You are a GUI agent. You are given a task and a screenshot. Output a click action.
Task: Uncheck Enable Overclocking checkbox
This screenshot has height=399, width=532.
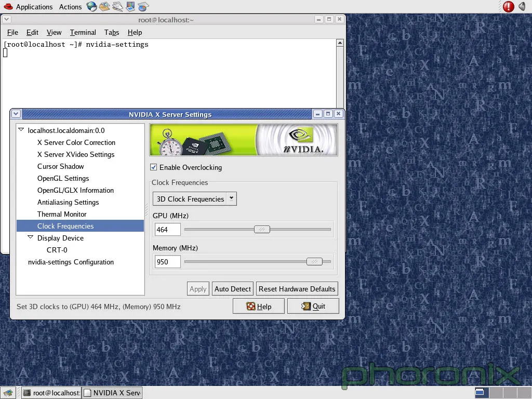click(x=154, y=167)
